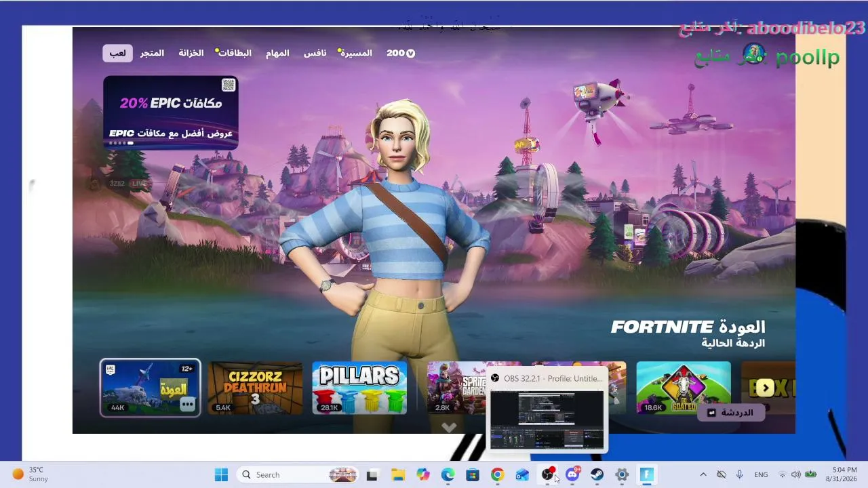Open the المهام (Quests) tab

coord(277,53)
